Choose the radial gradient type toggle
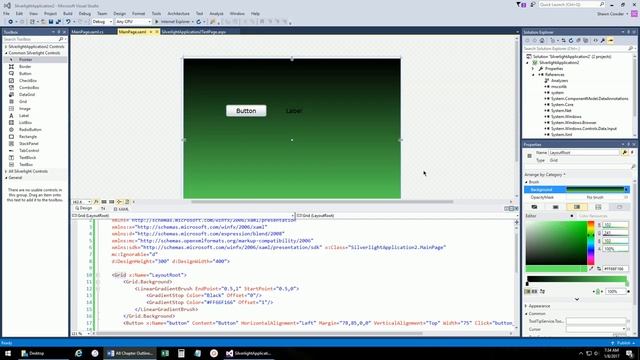This screenshot has width=640, height=360. (x=534, y=291)
